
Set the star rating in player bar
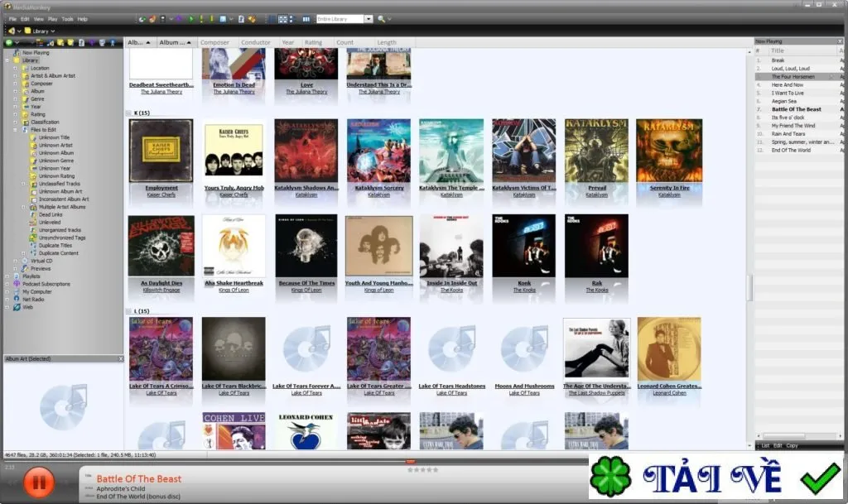[423, 470]
